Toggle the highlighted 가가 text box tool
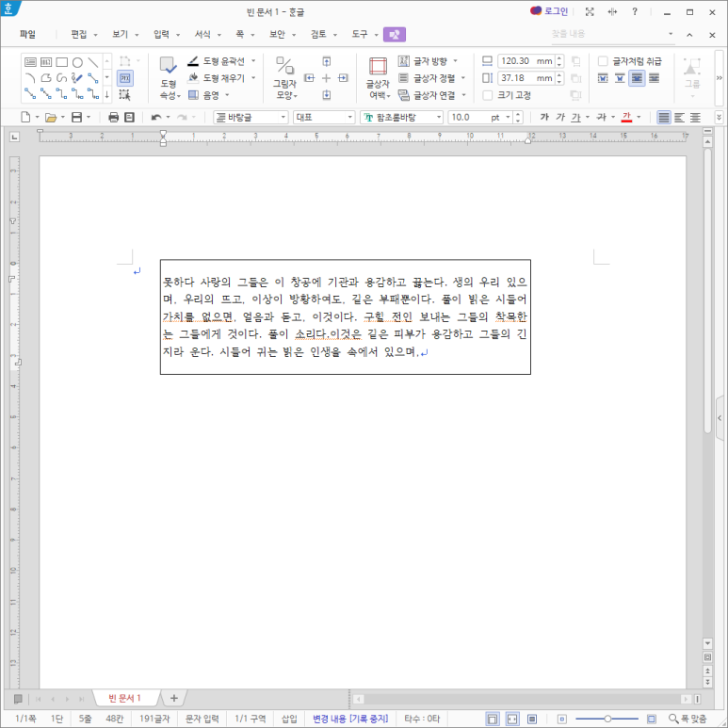This screenshot has width=728, height=728. (125, 78)
